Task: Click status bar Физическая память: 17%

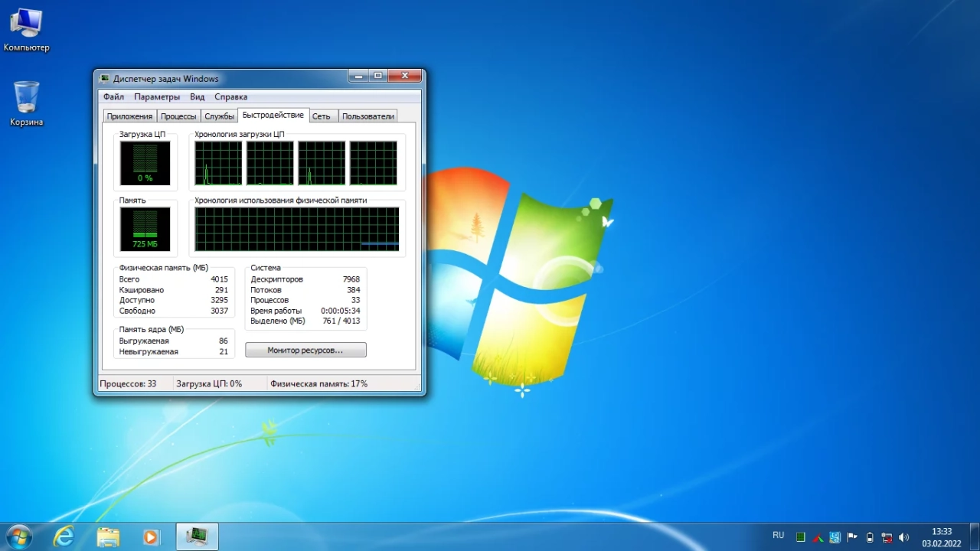Action: (318, 383)
